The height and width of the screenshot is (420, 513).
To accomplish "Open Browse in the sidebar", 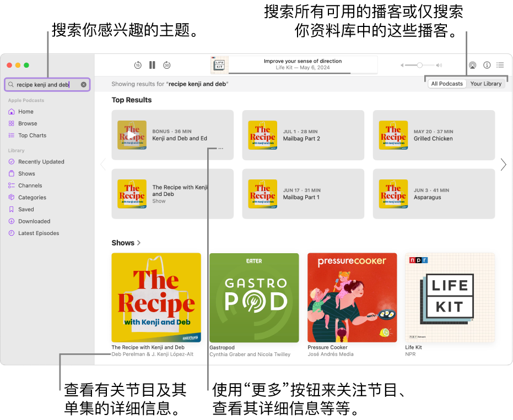I will click(x=28, y=123).
